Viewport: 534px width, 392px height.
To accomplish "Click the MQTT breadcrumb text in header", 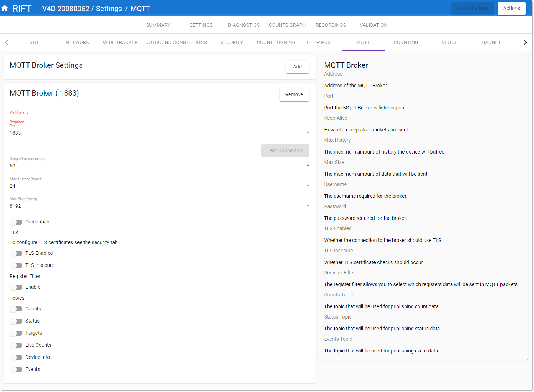I will [x=140, y=9].
